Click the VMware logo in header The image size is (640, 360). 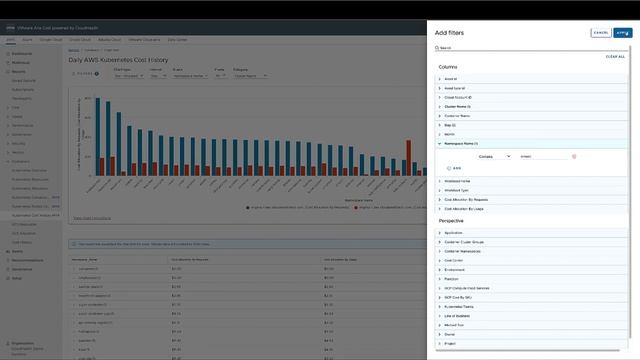pos(10,28)
